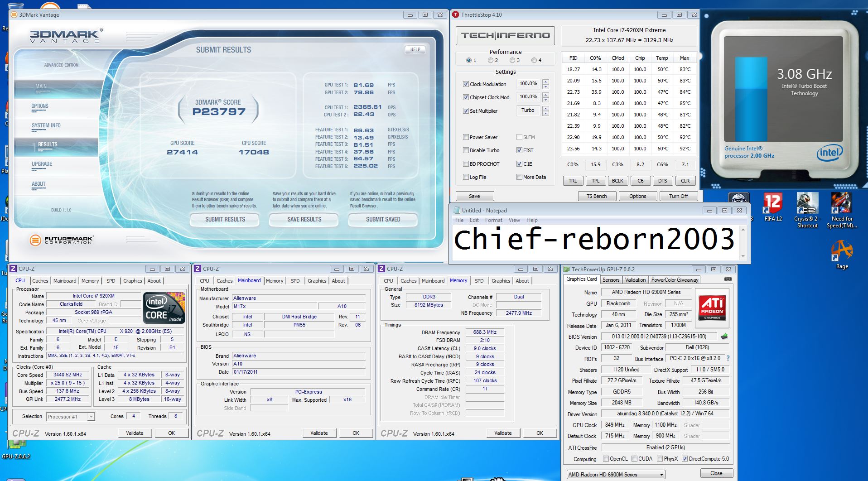Screen dimensions: 868x481
Task: Increase Chipset Clock Mod with up arrow
Action: click(x=545, y=95)
